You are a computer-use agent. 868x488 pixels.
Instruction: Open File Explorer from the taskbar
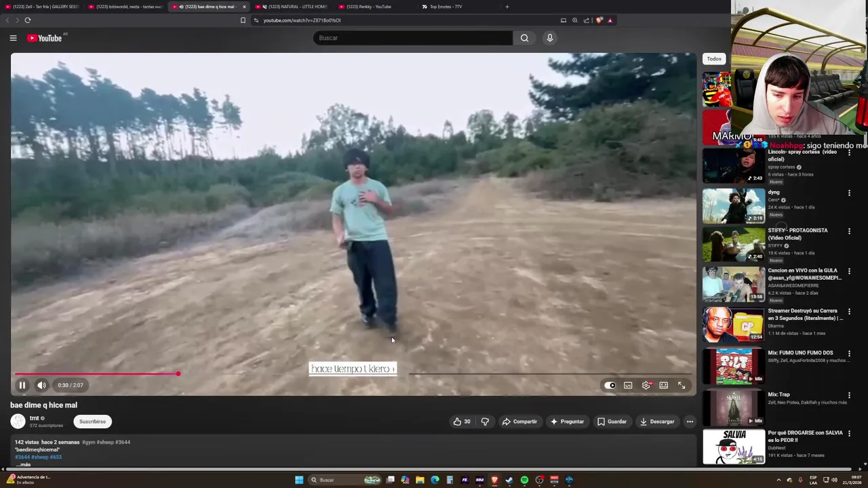coord(420,480)
